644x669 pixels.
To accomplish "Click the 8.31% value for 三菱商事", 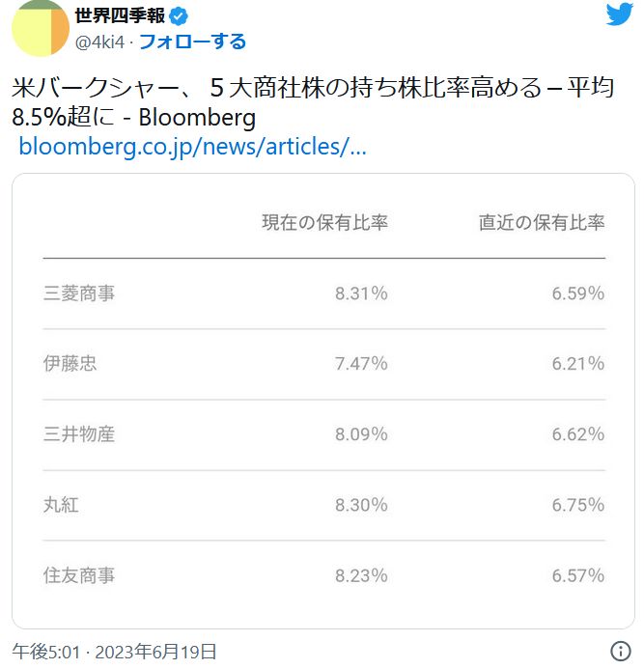I will click(x=361, y=293).
